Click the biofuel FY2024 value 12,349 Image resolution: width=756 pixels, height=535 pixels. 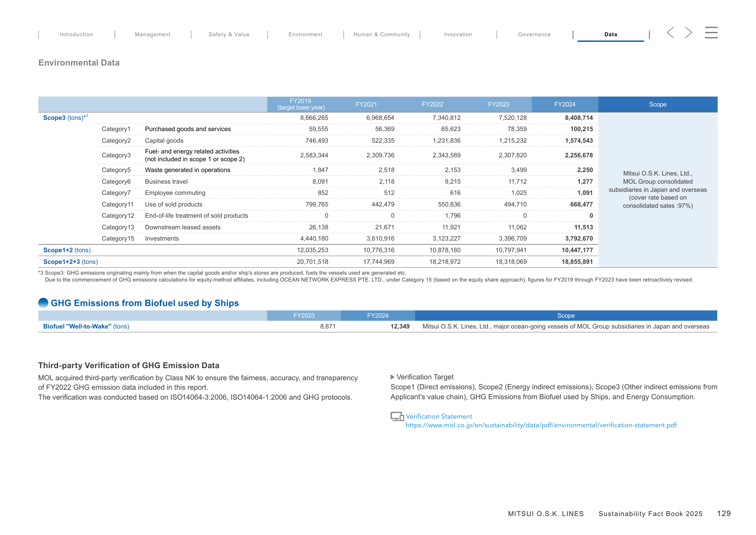coord(400,326)
